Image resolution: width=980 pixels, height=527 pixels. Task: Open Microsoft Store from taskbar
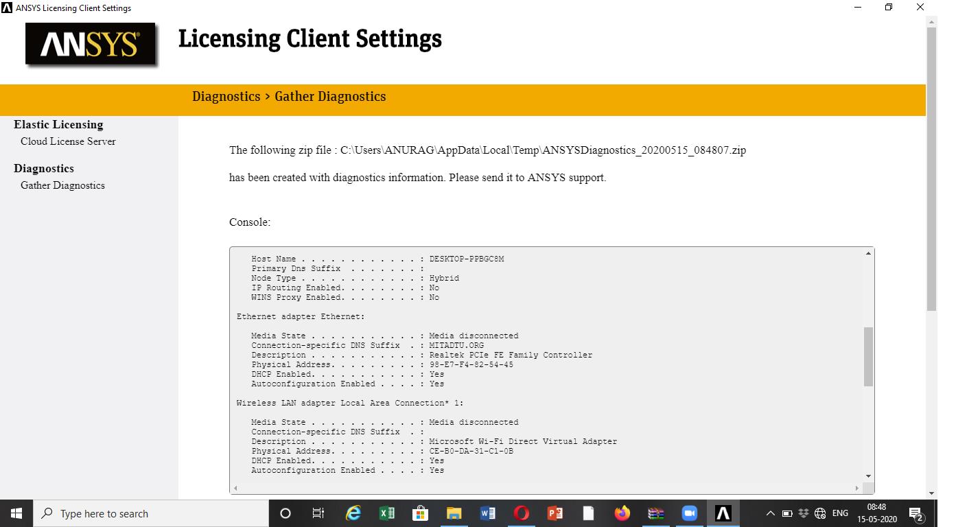click(x=420, y=513)
